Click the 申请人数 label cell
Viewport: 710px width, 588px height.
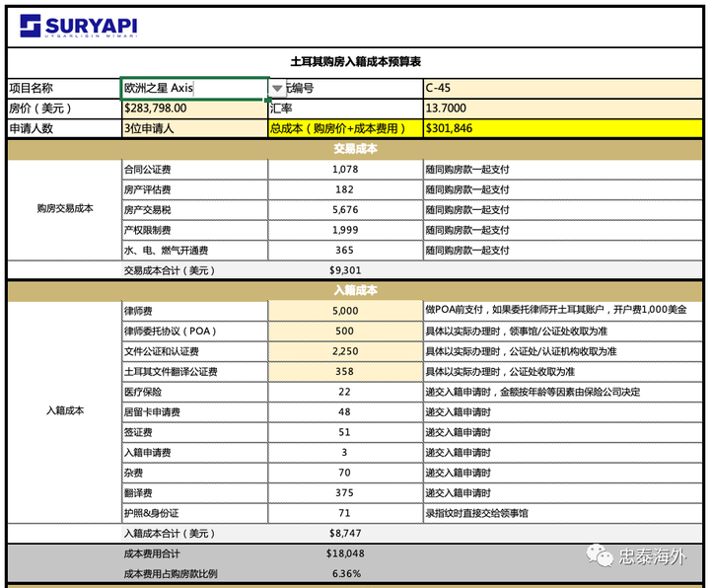(x=64, y=128)
